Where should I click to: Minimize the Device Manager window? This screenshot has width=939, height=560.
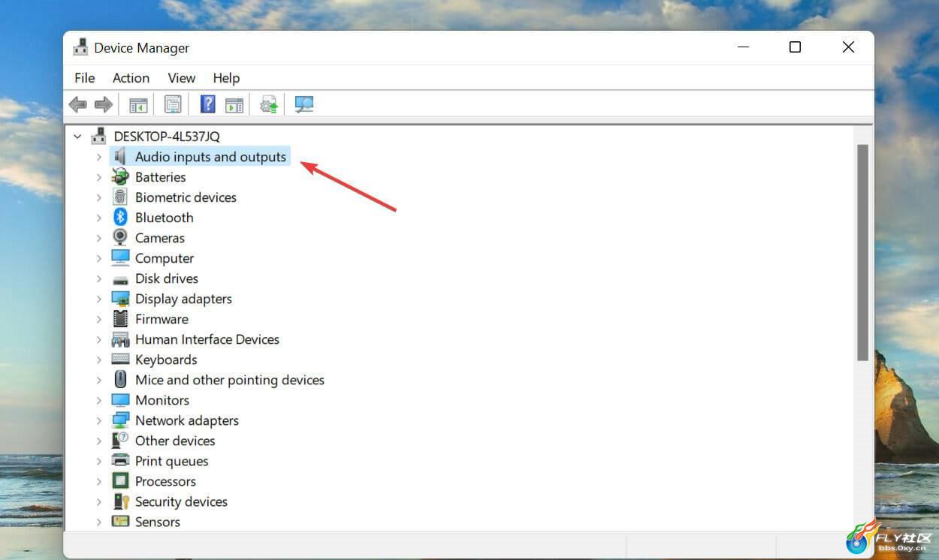point(743,47)
